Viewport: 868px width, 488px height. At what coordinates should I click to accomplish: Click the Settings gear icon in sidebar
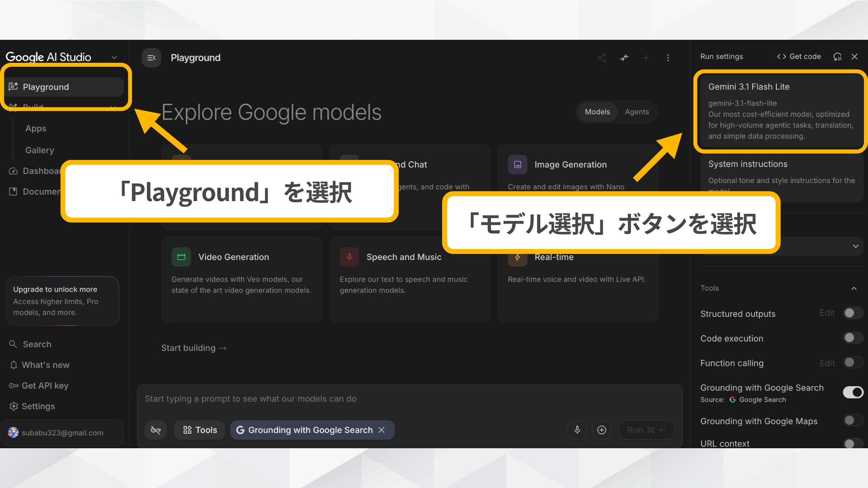14,406
